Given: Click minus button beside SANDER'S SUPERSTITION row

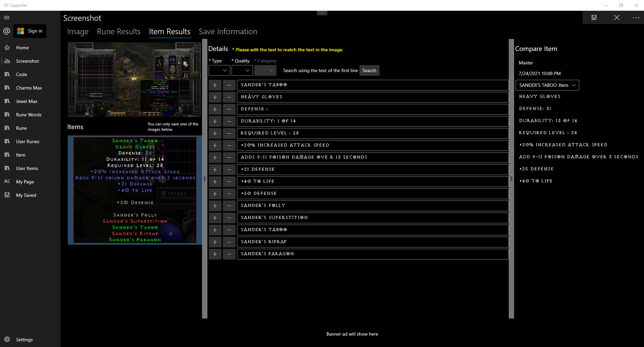Looking at the screenshot, I should tap(229, 218).
